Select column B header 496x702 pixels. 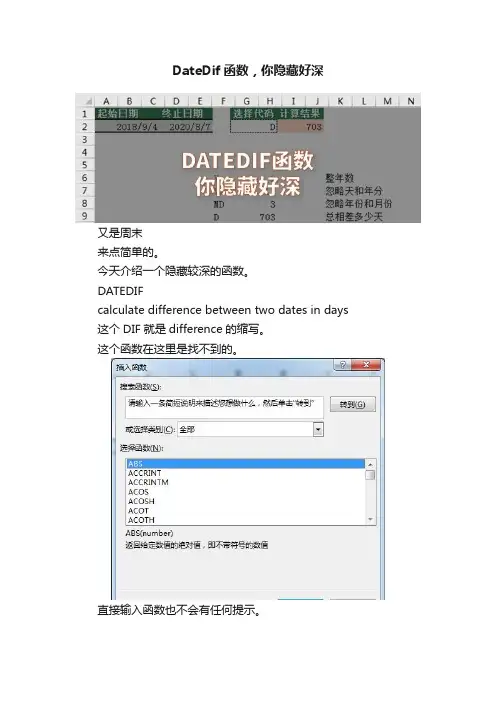click(x=129, y=101)
